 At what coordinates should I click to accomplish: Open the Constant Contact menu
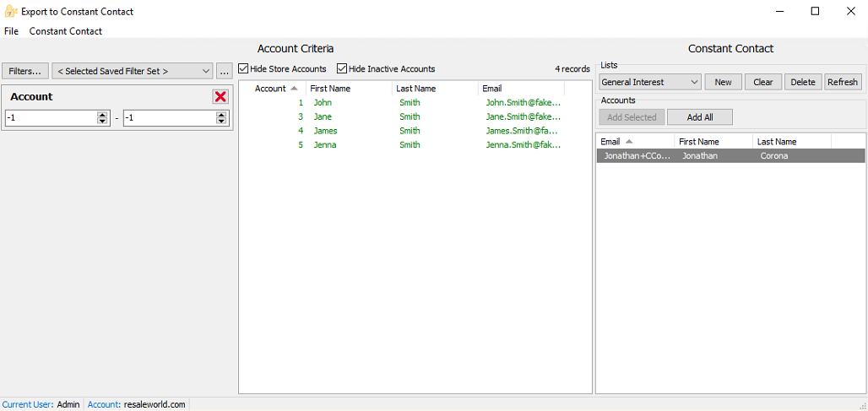[x=66, y=31]
